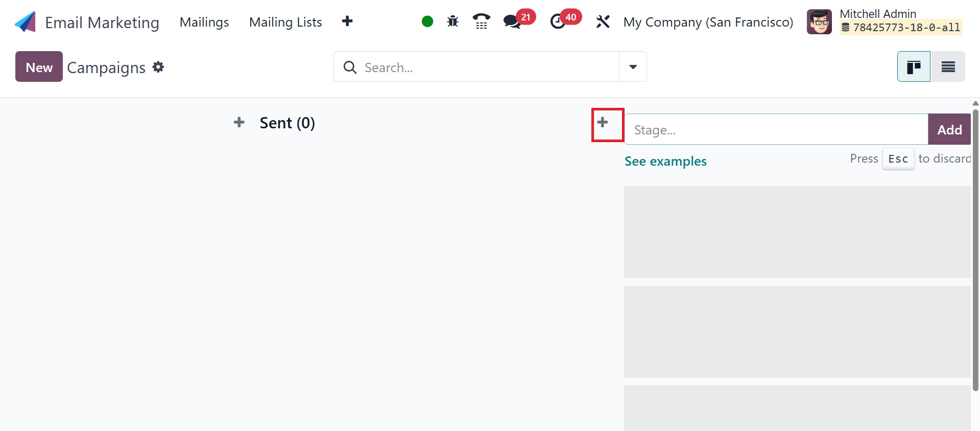Open the VoIP phone dialer

[481, 21]
